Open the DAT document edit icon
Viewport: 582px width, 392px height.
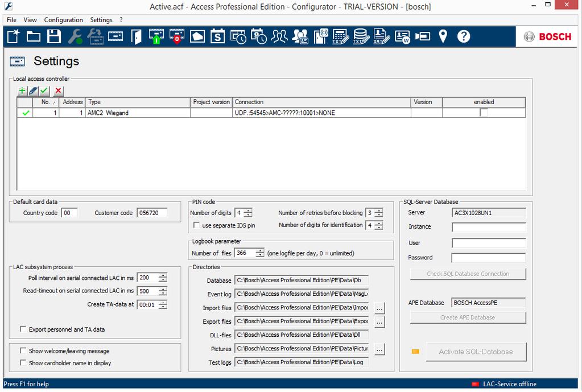382,36
